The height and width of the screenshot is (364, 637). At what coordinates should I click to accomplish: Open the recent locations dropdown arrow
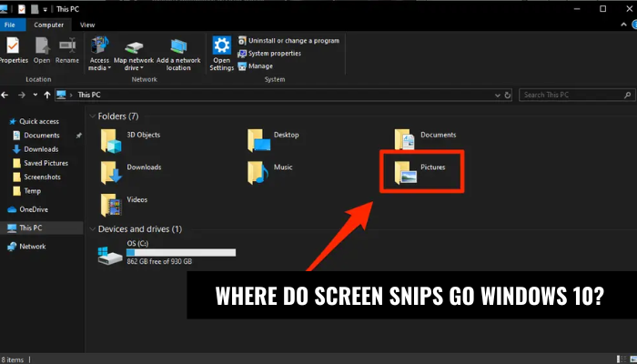pos(35,95)
